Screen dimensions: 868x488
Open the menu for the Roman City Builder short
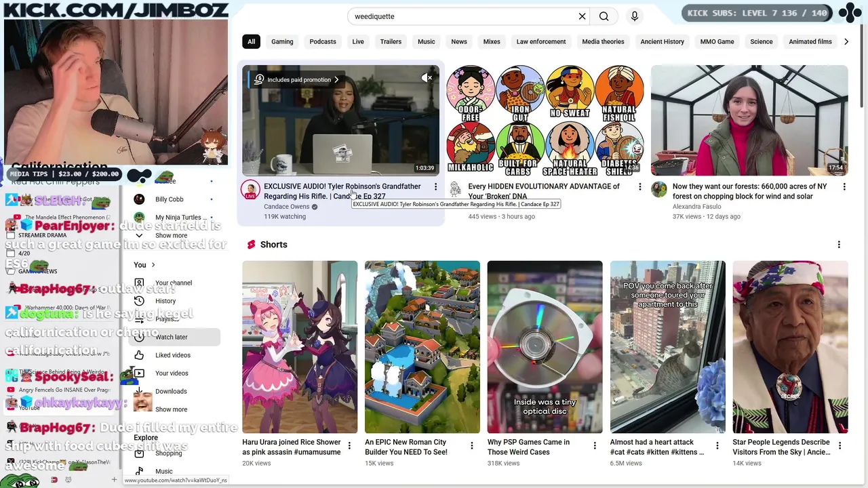(472, 445)
